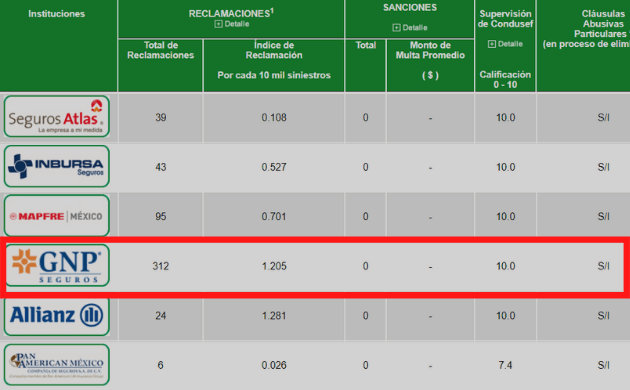This screenshot has width=630, height=390.
Task: Expand the Detalle link under SANCIONES
Action: tap(410, 28)
